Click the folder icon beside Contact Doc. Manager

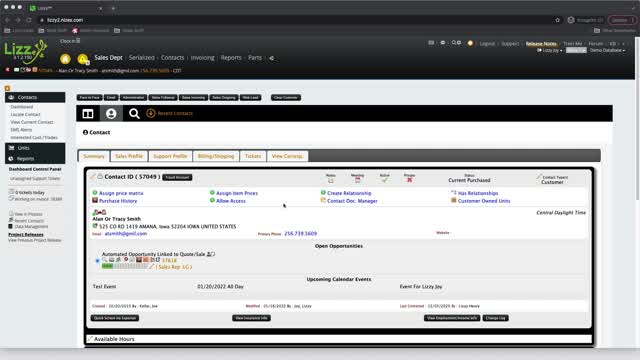pos(323,200)
